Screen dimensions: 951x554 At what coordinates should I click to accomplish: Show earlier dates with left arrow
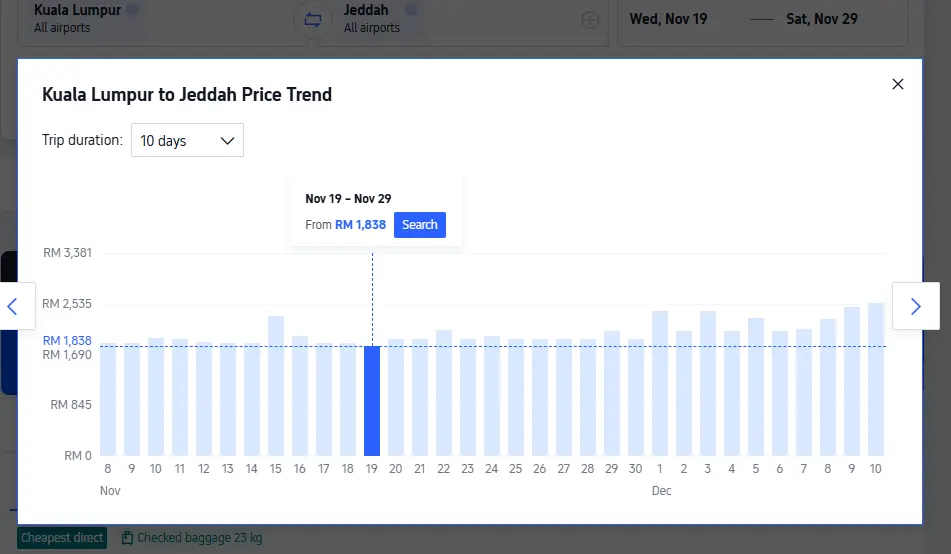(13, 306)
